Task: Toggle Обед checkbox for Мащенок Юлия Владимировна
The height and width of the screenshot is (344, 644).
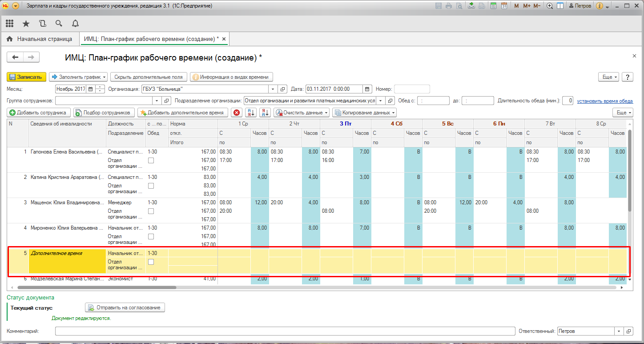Action: (x=151, y=211)
